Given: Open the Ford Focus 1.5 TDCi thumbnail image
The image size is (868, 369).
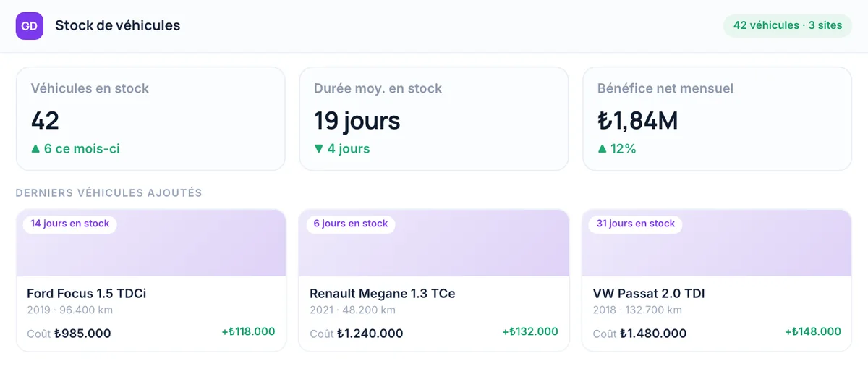Looking at the screenshot, I should tap(150, 243).
